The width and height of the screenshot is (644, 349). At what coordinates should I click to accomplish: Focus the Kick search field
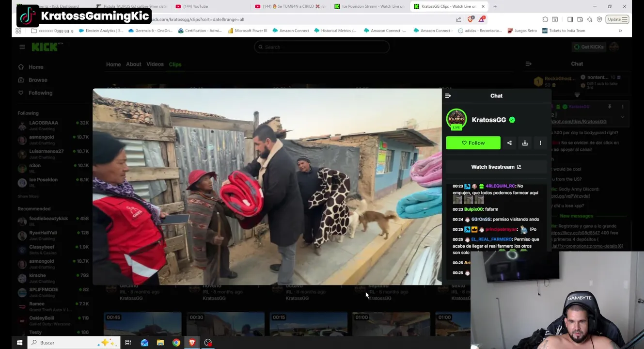(322, 47)
